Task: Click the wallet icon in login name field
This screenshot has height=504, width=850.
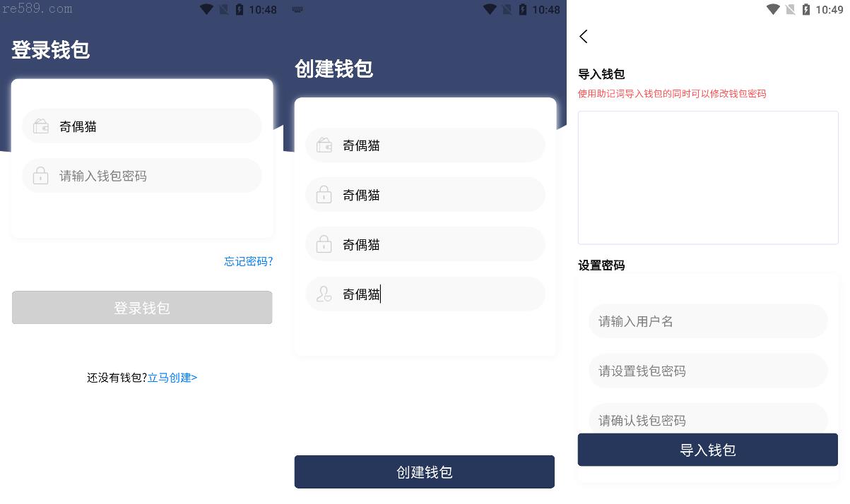Action: click(41, 126)
